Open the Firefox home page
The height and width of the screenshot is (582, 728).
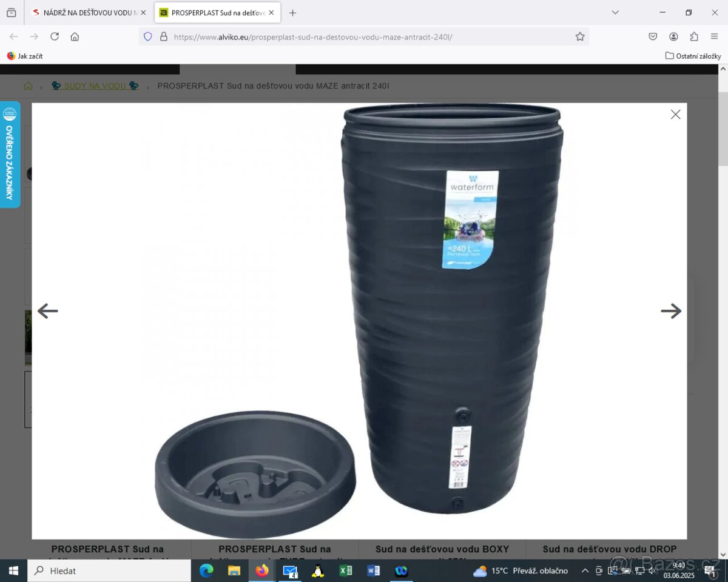click(x=75, y=36)
